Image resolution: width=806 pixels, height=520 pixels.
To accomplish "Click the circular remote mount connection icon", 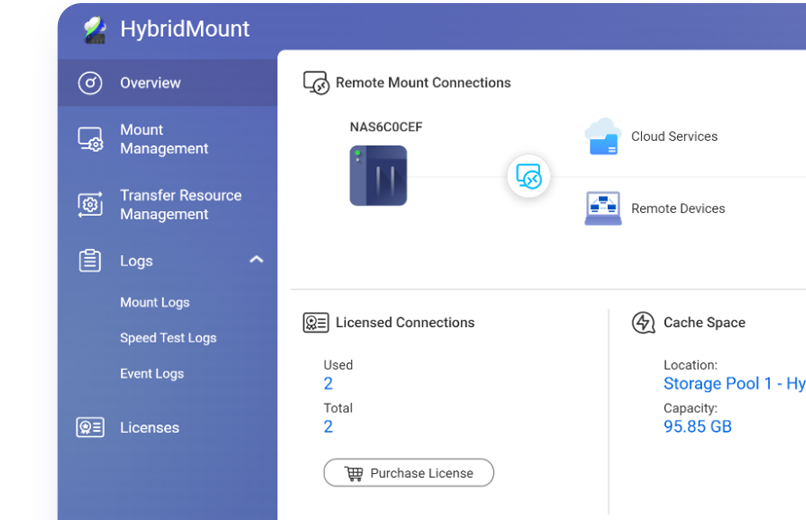I will click(528, 176).
